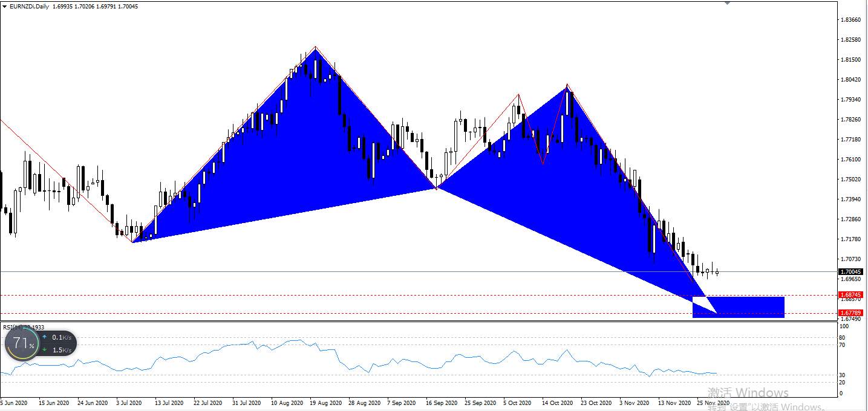Click the 3 Jul 2020 date label
The image size is (868, 411).
point(128,403)
